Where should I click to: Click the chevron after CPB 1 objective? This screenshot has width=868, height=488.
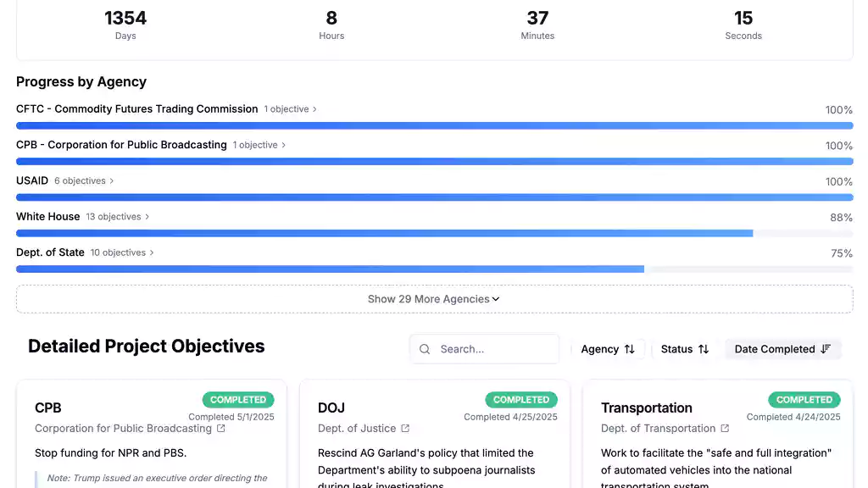283,145
